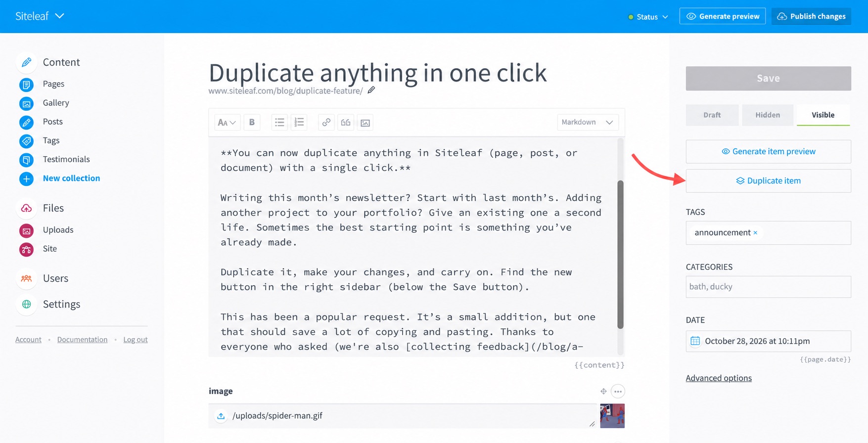Click the editor's vertical scrollbar

pyautogui.click(x=620, y=255)
